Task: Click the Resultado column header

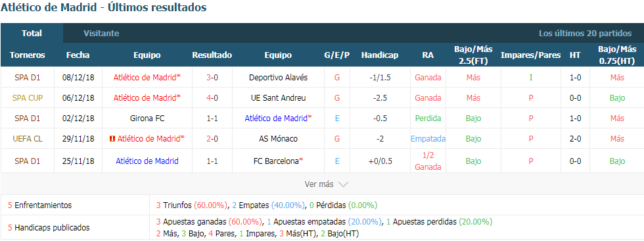Action: 212,55
